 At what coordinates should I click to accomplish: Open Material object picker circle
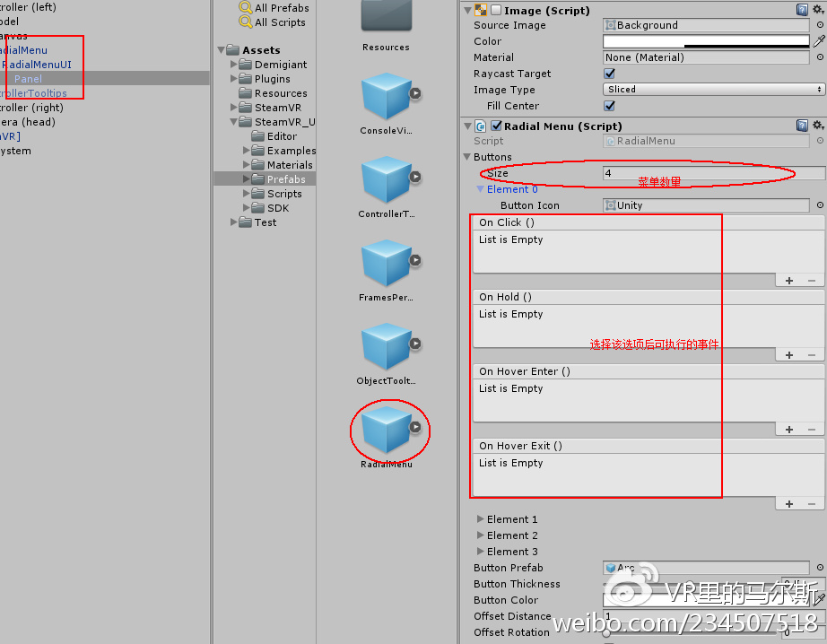click(820, 57)
